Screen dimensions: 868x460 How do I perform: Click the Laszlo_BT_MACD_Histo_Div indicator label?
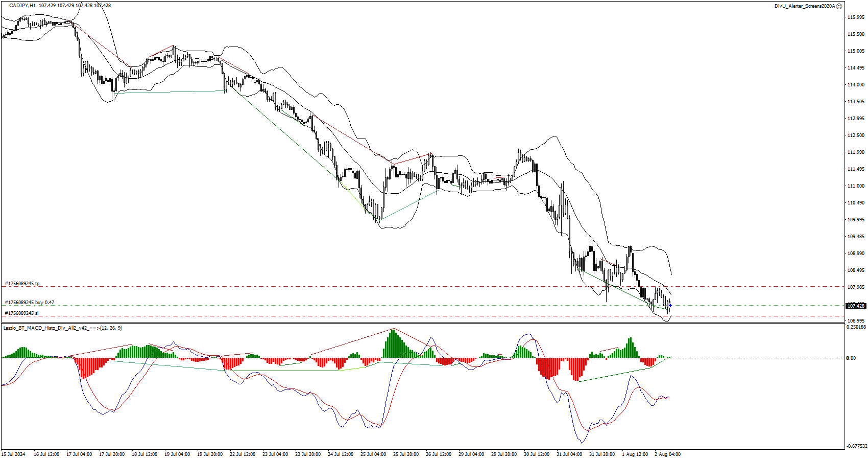(62, 328)
